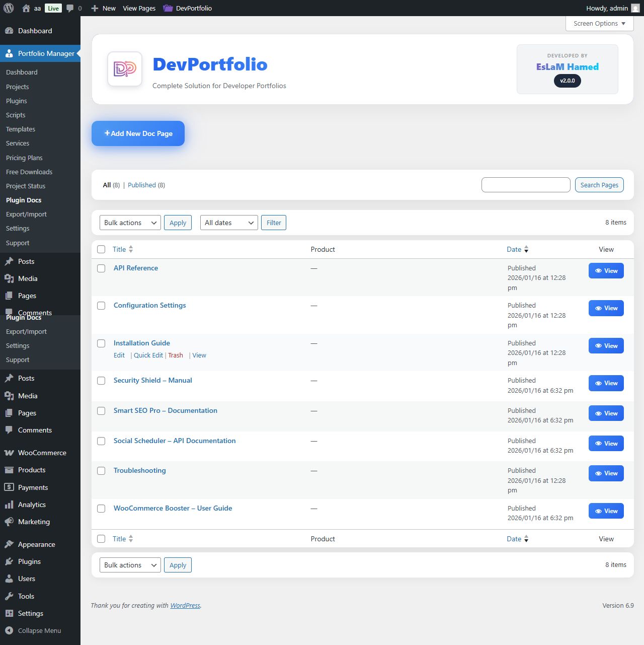This screenshot has height=645, width=644.
Task: Click the Products box icon
Action: tap(9, 470)
